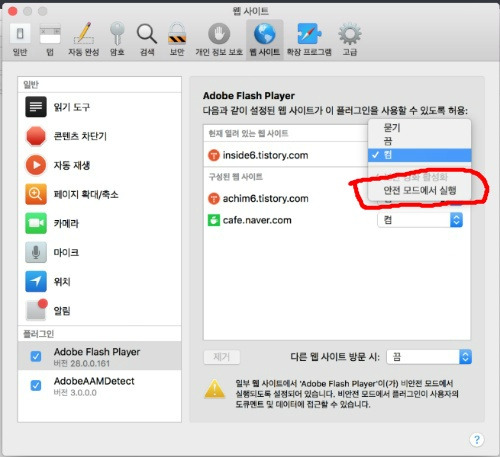Click the yellow warning triangle icon
This screenshot has width=500, height=457.
tap(215, 389)
